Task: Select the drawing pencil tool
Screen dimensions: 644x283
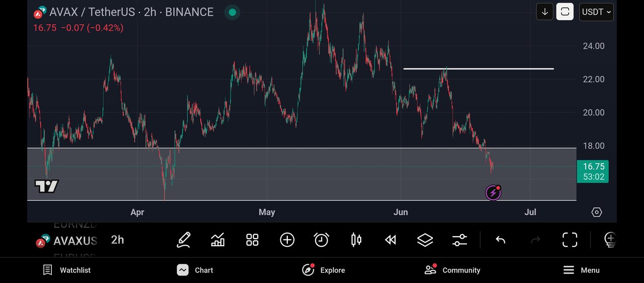Action: [x=184, y=240]
